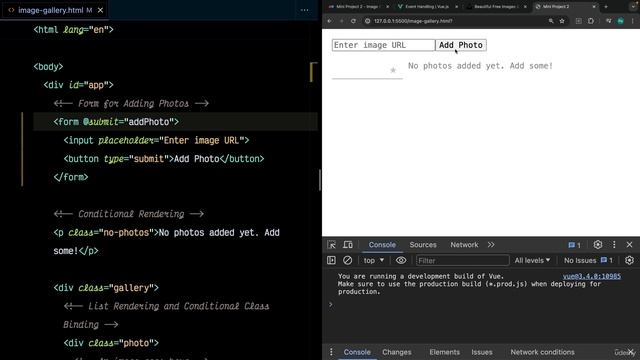Switch to the 'Beautiful Free Images' browser tab

(496, 7)
